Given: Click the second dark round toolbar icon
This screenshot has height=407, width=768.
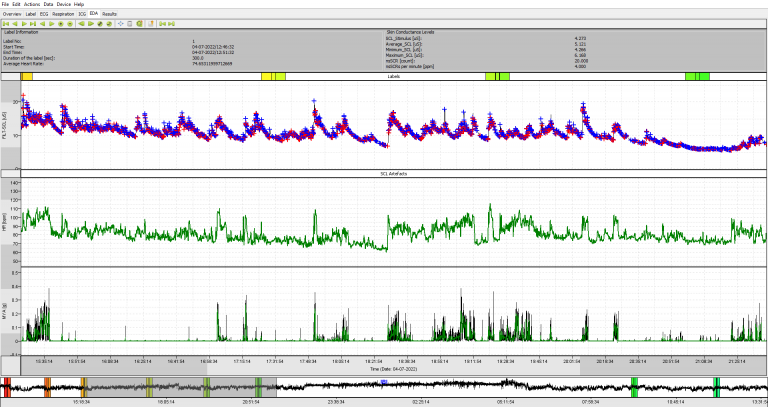Looking at the screenshot, I should click(109, 24).
